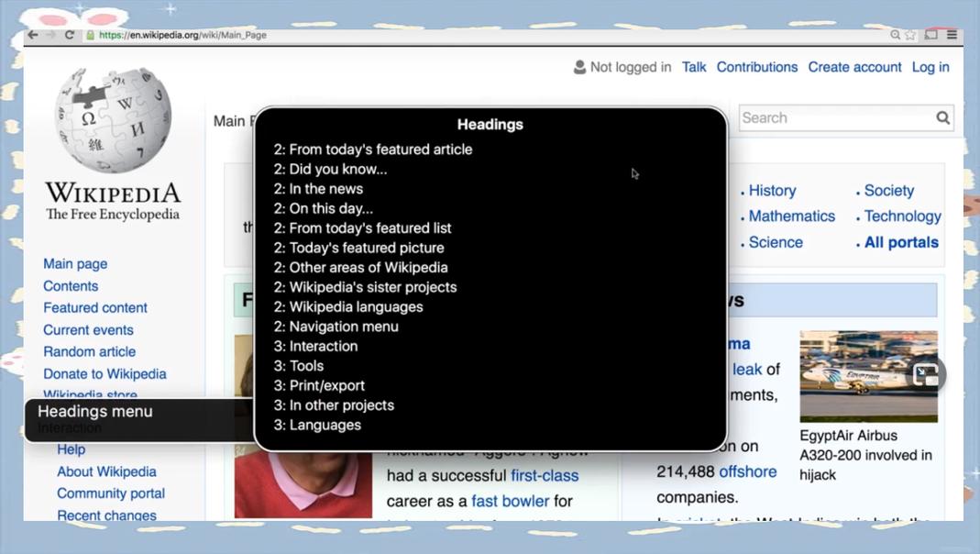Open the Log in link

click(x=930, y=67)
